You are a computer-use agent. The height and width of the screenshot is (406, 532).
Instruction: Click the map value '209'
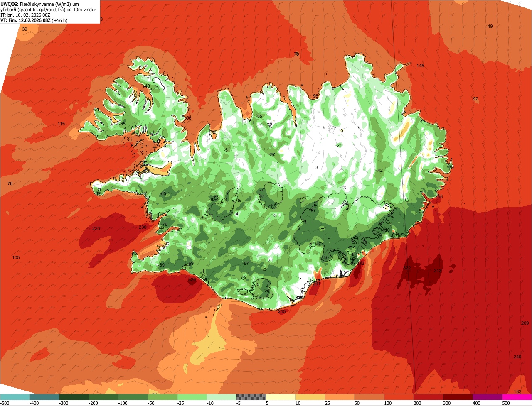pyautogui.click(x=525, y=323)
